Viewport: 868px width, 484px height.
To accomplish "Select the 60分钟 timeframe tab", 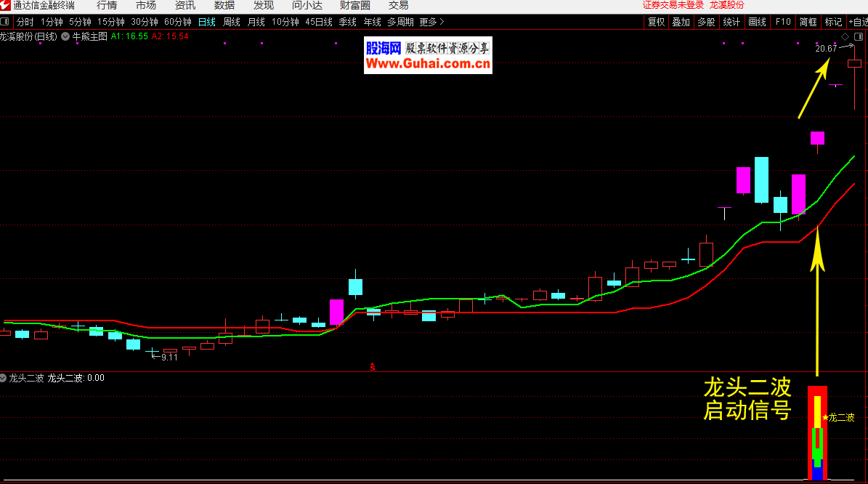I will (178, 22).
